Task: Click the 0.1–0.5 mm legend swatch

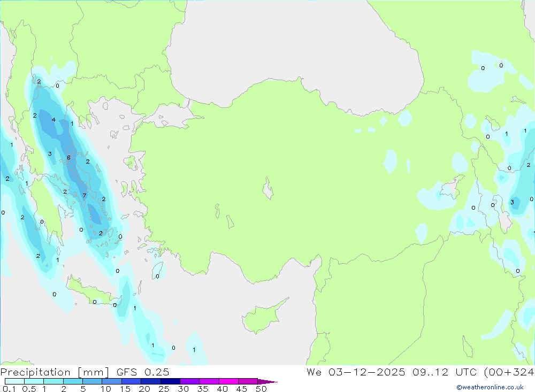Action: coord(14,381)
